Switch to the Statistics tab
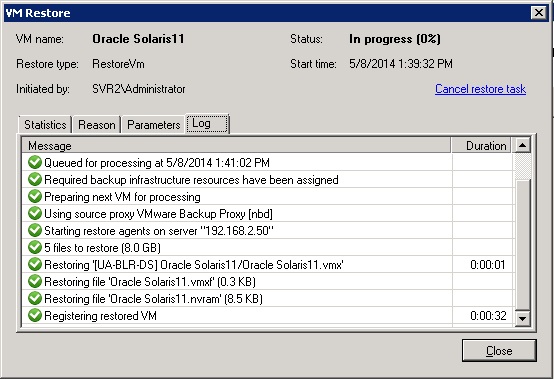Viewport: 554px width, 379px height. tap(45, 125)
